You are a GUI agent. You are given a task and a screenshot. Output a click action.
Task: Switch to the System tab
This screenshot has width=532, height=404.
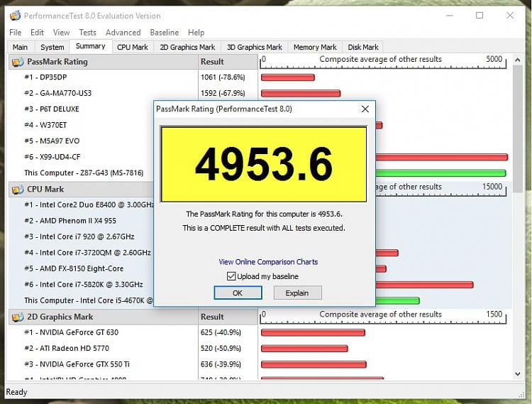pyautogui.click(x=52, y=47)
